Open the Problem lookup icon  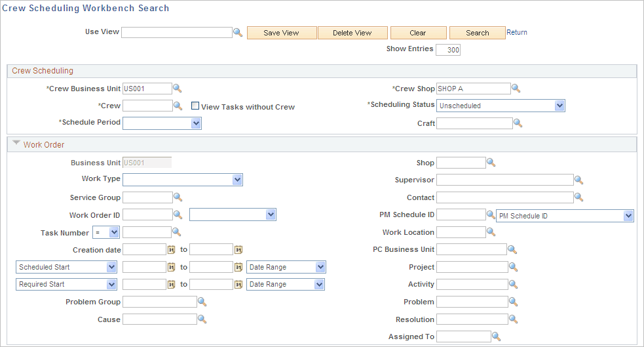point(513,302)
